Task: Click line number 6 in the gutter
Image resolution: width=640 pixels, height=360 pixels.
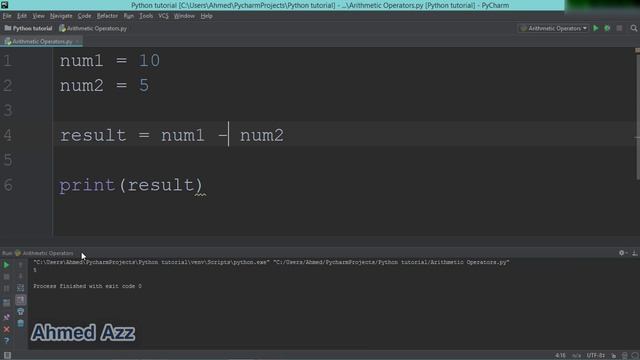Action: [7, 185]
